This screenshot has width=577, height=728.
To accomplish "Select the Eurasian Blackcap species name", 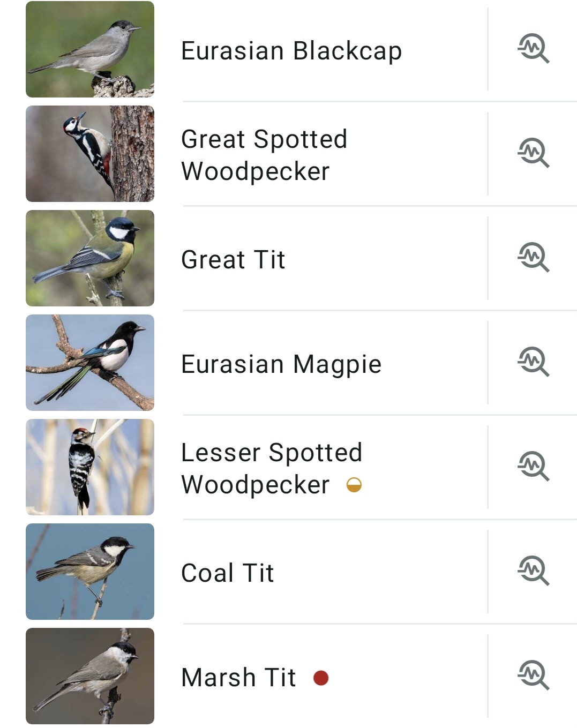I will [x=291, y=51].
